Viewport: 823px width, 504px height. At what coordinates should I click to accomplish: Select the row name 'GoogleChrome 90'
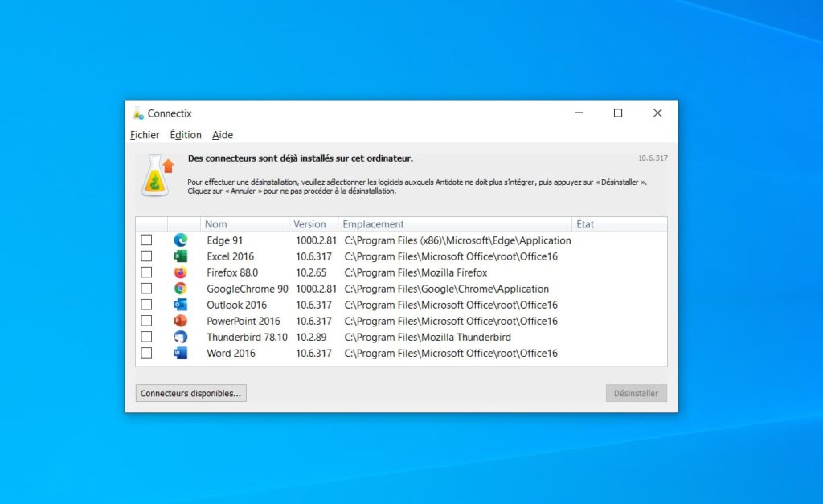(x=248, y=289)
